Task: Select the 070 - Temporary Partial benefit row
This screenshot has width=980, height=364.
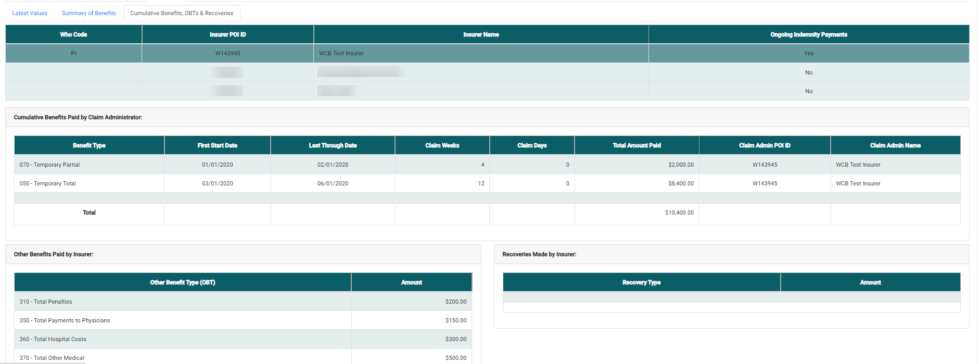Action: click(x=50, y=165)
